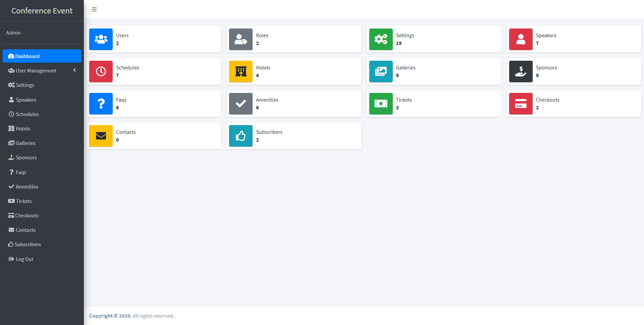Click the Amenities card label
Image resolution: width=644 pixels, height=325 pixels.
coord(267,100)
